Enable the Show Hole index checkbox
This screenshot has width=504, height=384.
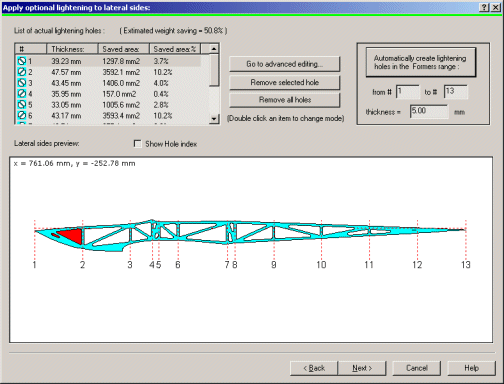137,144
